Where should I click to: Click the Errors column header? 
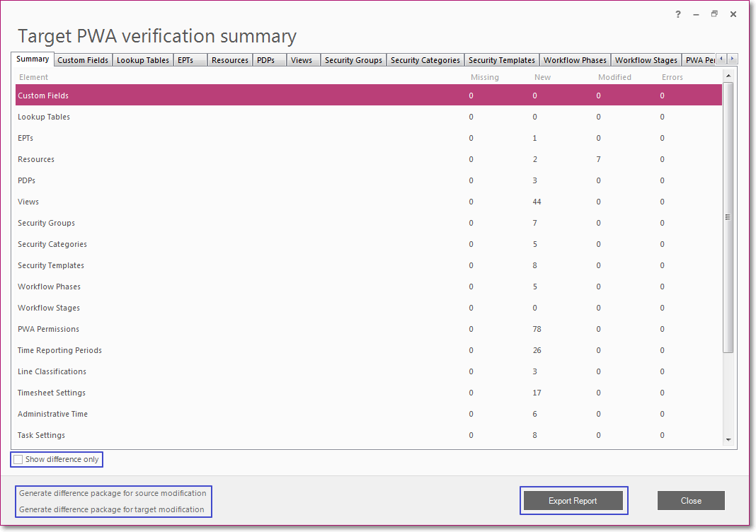pos(672,77)
